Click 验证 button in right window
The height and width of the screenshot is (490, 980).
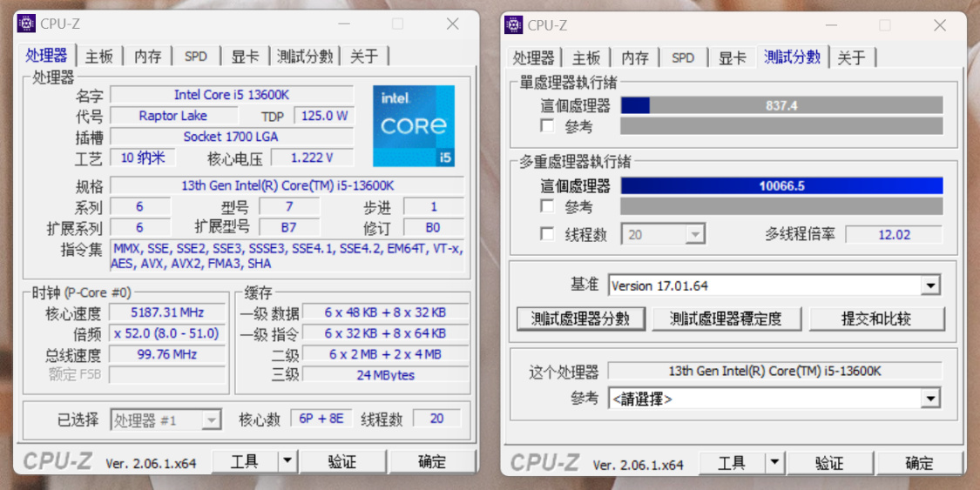830,463
